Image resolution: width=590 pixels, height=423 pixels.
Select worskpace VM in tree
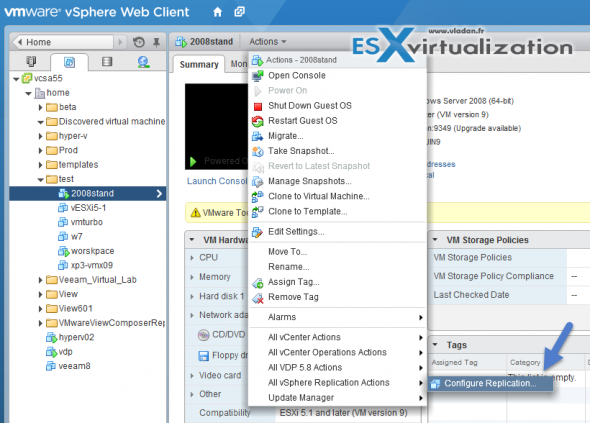[93, 251]
